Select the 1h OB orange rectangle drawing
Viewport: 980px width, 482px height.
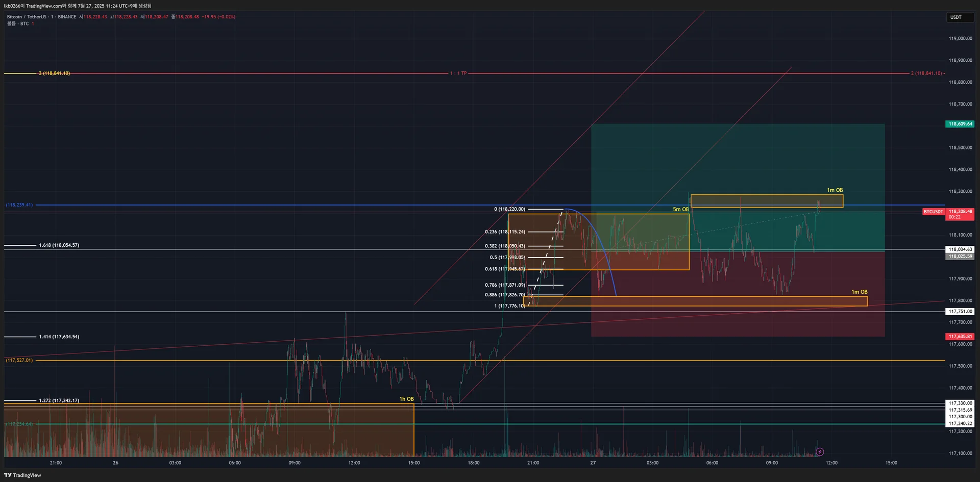click(209, 430)
